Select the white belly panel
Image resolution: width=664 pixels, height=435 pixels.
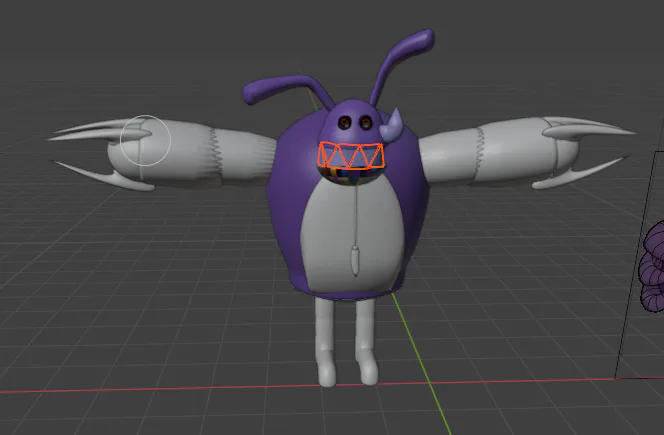[x=354, y=237]
